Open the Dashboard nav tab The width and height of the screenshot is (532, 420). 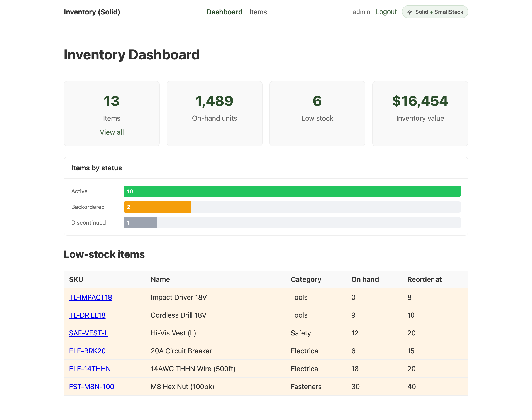pyautogui.click(x=224, y=12)
